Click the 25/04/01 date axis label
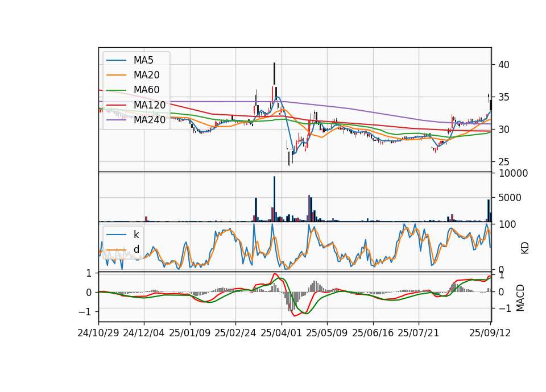This screenshot has height=392, width=546. [x=282, y=333]
